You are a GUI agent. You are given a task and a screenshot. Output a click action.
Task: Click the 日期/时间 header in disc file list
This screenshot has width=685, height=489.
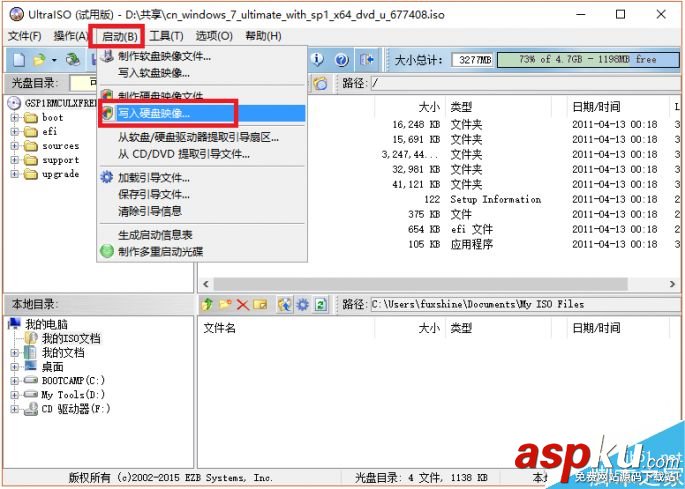[x=596, y=107]
